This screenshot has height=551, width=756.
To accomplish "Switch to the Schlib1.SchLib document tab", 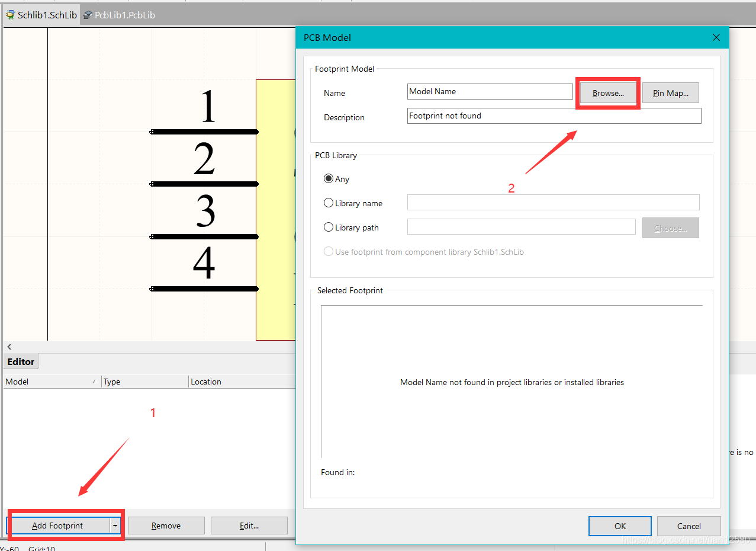I will (x=41, y=15).
